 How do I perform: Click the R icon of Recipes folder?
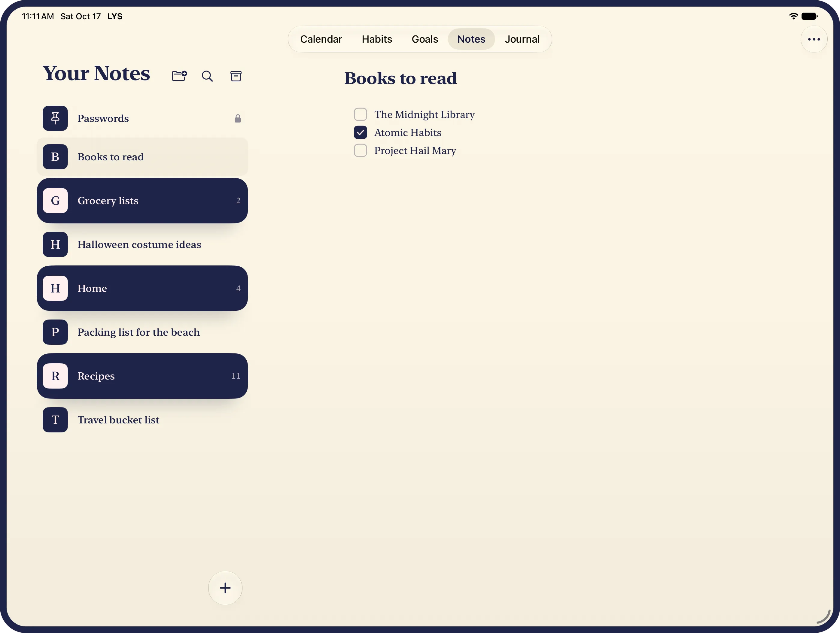55,376
